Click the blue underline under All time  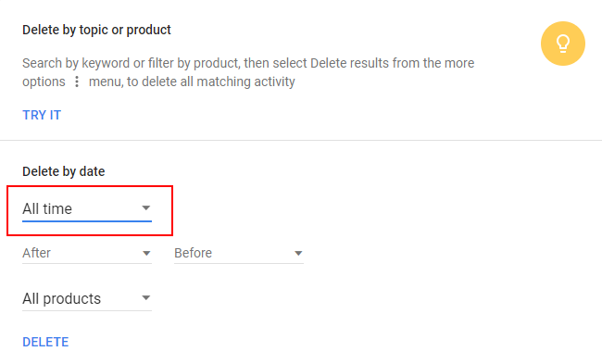pos(87,221)
